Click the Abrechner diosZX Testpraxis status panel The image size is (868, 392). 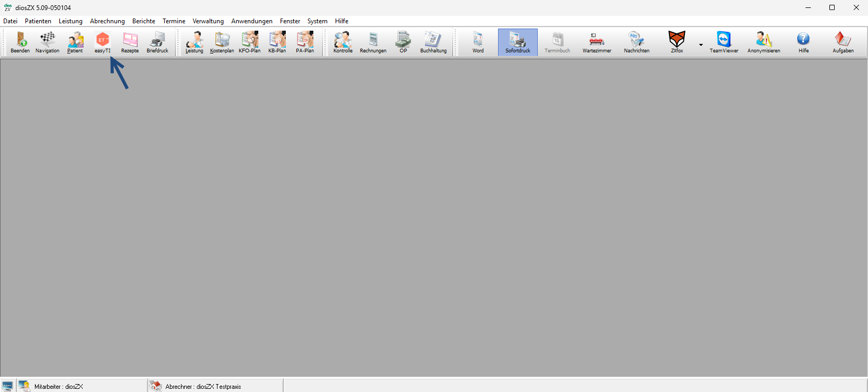[x=203, y=386]
